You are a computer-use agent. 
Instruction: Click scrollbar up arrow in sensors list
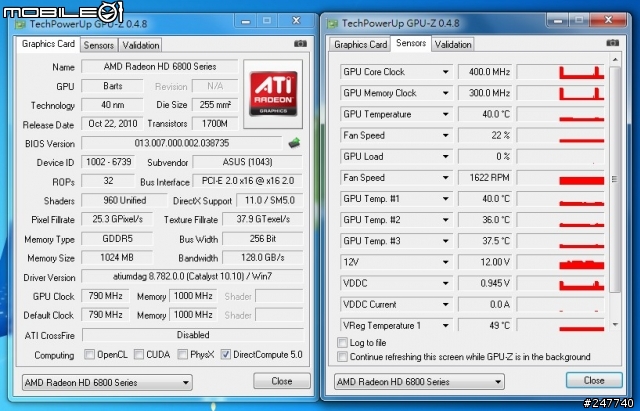point(615,60)
